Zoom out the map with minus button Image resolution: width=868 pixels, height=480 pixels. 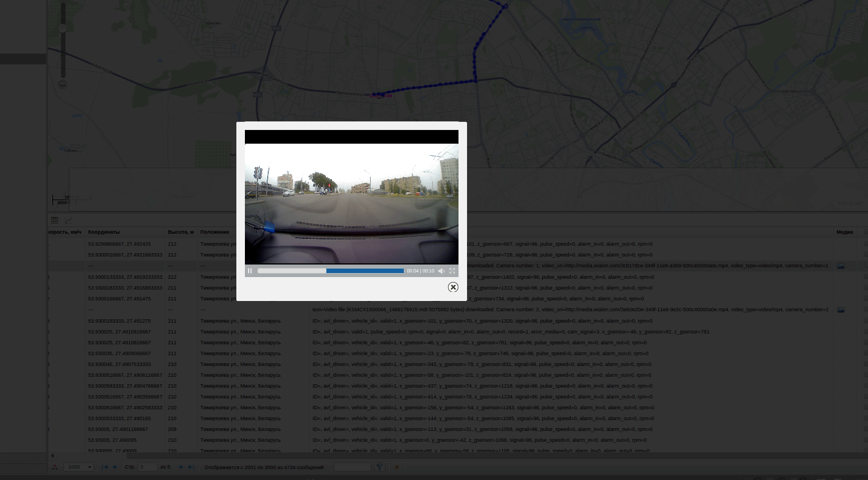[x=63, y=84]
